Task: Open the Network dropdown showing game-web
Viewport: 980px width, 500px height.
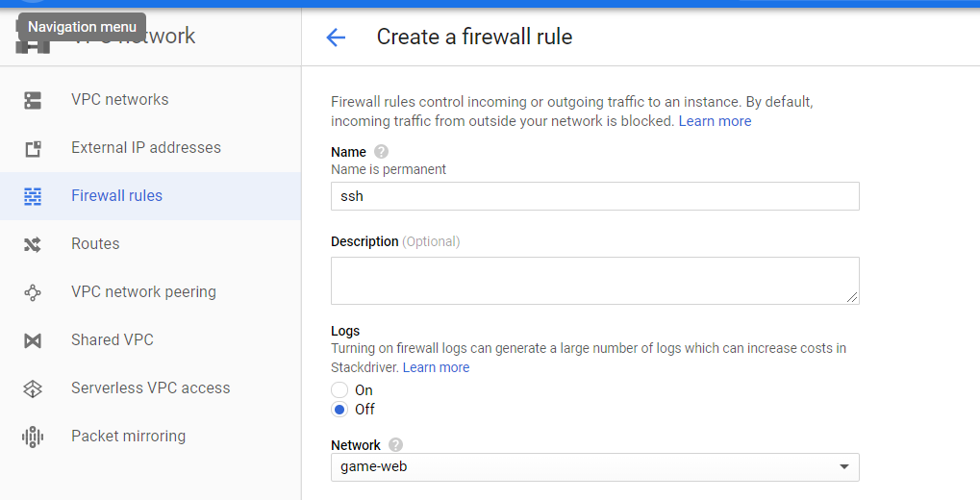Action: pos(595,467)
